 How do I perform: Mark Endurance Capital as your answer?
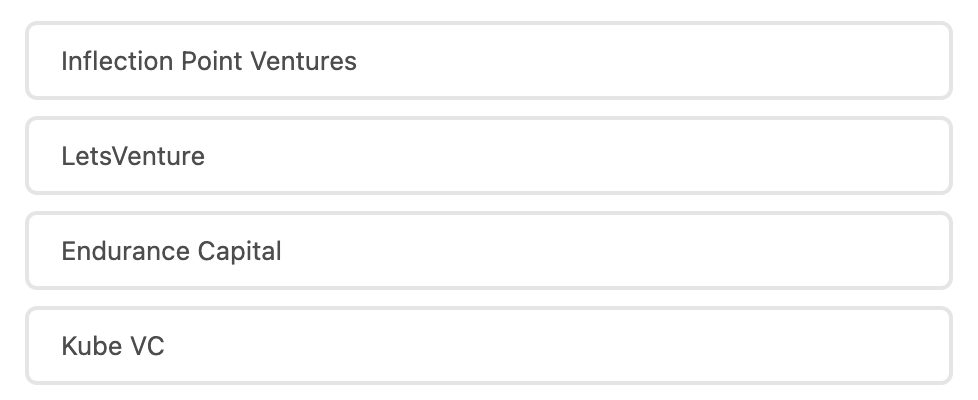(x=488, y=251)
